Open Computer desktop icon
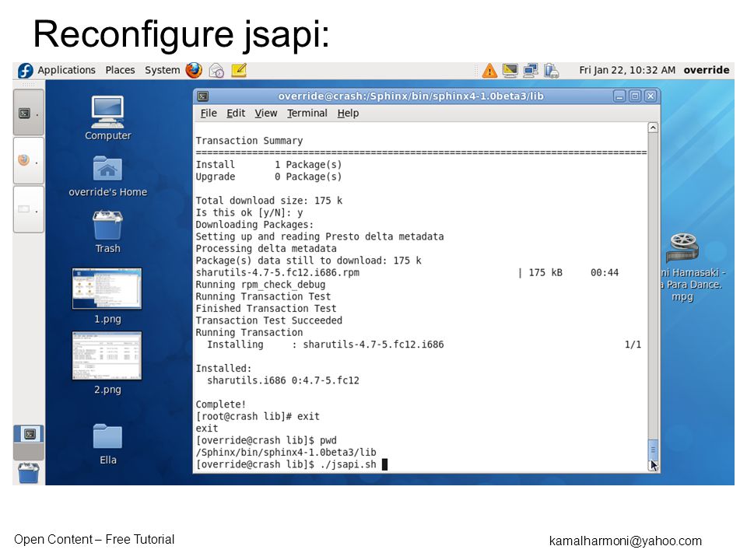Viewport: 747px width, 560px height. click(x=107, y=118)
